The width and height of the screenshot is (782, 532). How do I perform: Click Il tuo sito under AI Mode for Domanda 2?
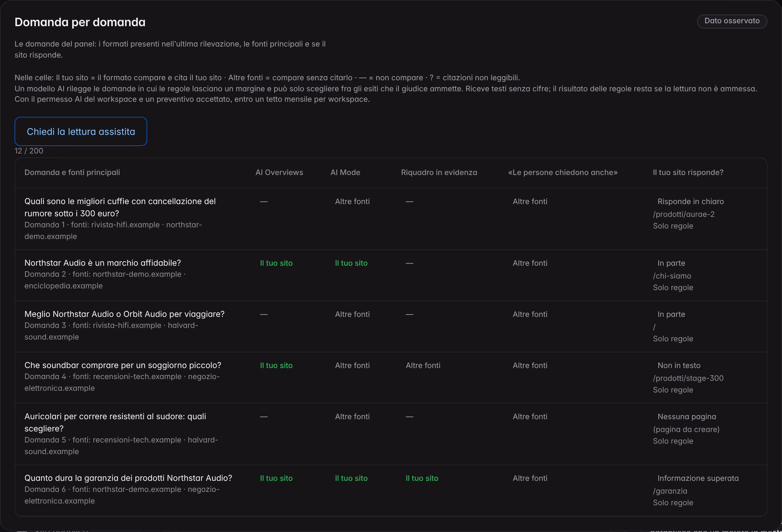coord(351,263)
